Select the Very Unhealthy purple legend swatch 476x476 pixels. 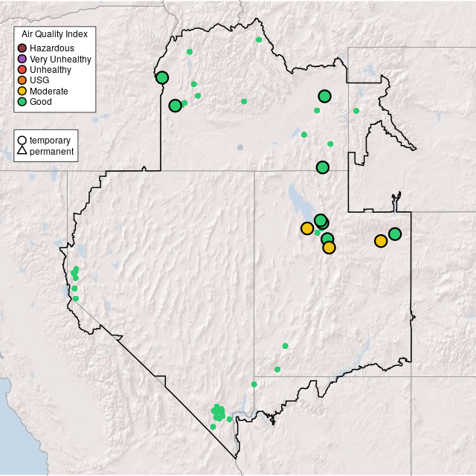22,59
